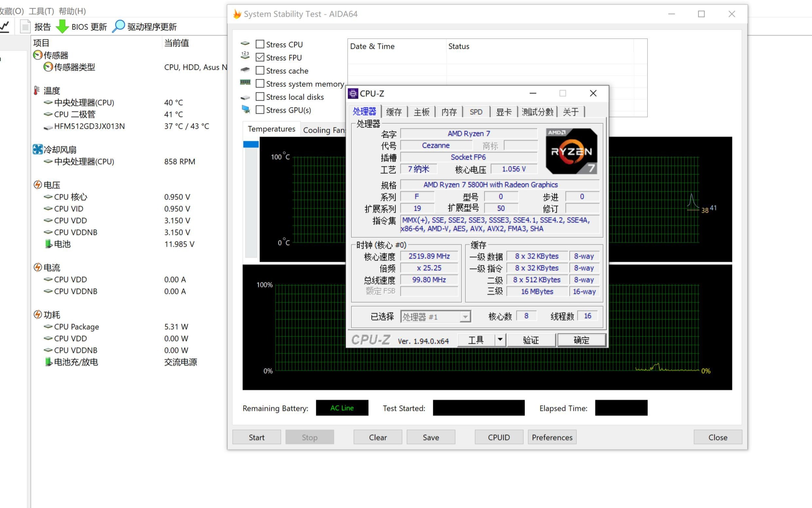This screenshot has width=812, height=508.
Task: Enable the Stress cache checkbox
Action: click(x=260, y=70)
